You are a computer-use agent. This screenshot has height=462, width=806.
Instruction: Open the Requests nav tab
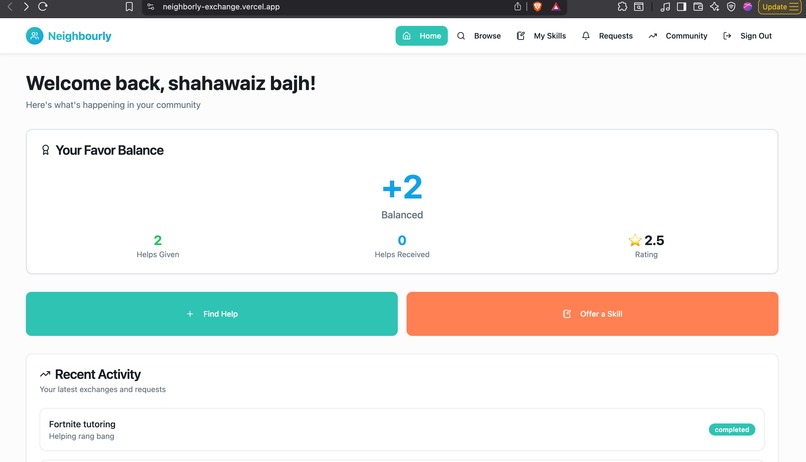[607, 36]
